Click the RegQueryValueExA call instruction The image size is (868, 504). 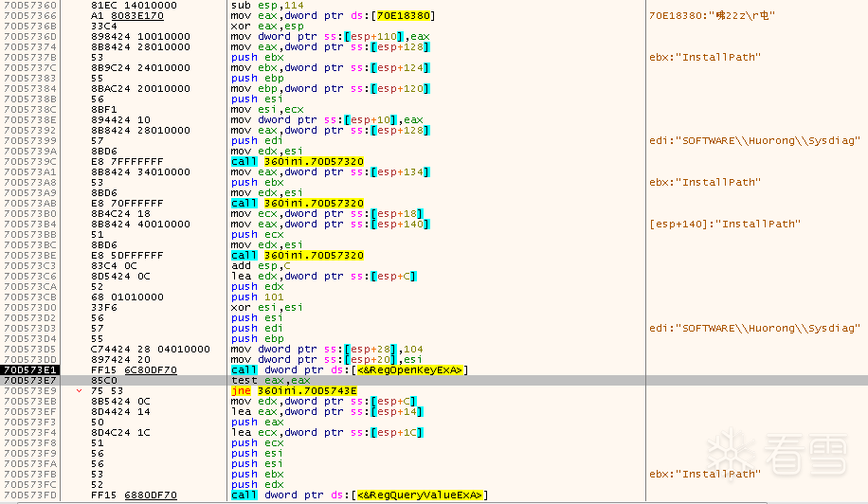(x=360, y=495)
